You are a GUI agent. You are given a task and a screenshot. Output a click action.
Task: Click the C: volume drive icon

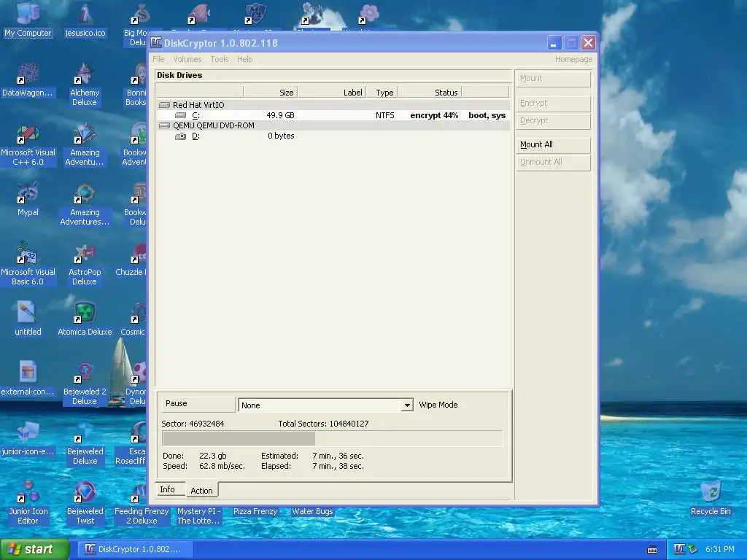click(180, 115)
